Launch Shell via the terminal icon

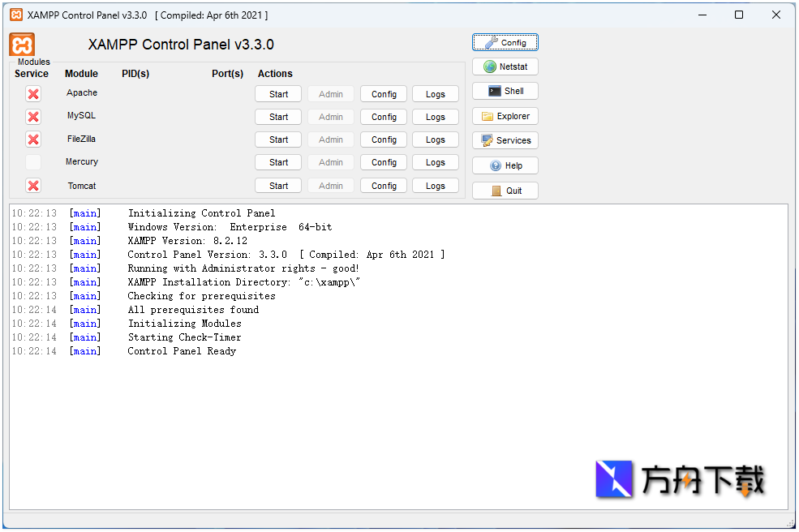[505, 91]
